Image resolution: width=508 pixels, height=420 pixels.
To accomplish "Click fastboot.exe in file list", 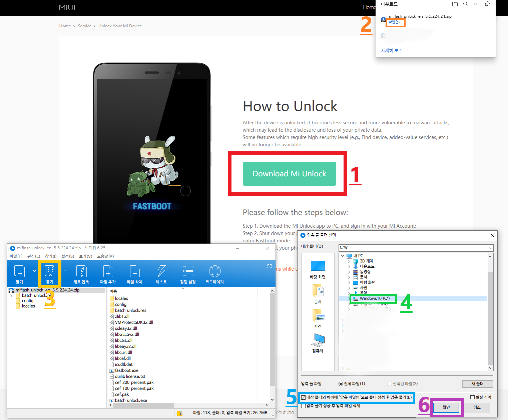I will (126, 370).
